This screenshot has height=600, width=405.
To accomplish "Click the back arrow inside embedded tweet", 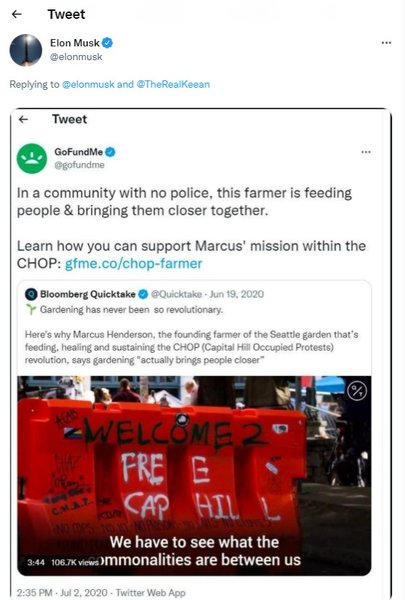I will pos(24,119).
